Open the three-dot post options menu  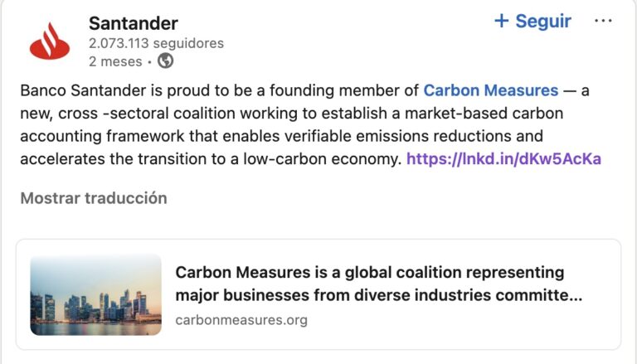603,22
